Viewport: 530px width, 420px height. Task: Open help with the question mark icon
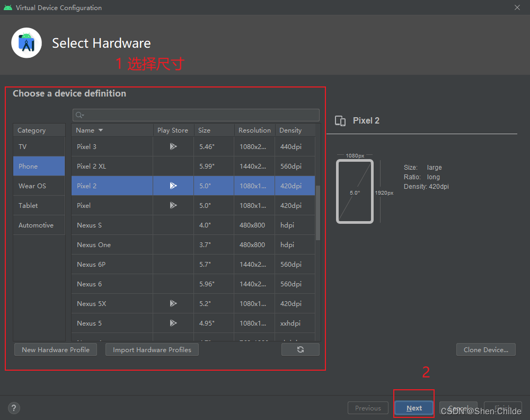pyautogui.click(x=14, y=408)
